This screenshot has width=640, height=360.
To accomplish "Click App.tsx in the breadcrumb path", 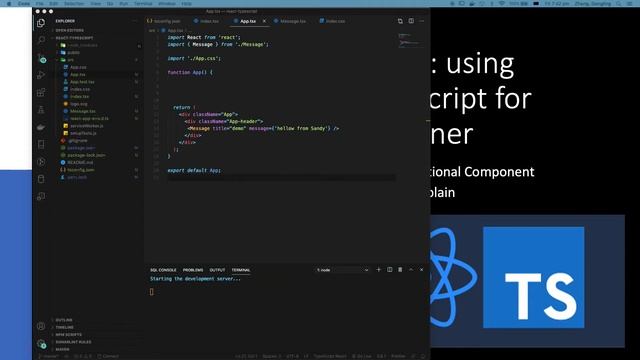I will click(175, 31).
